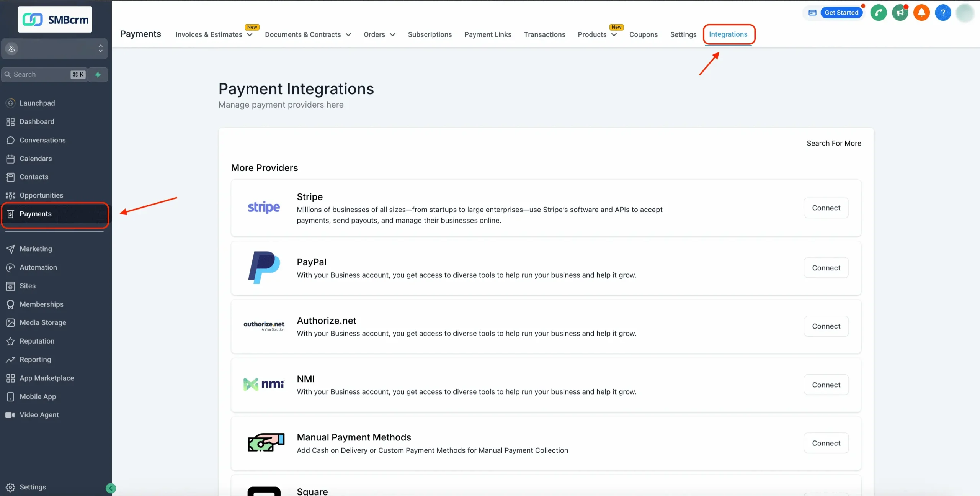Viewport: 980px width, 496px height.
Task: Open the Settings gear icon in sidebar
Action: (x=10, y=487)
